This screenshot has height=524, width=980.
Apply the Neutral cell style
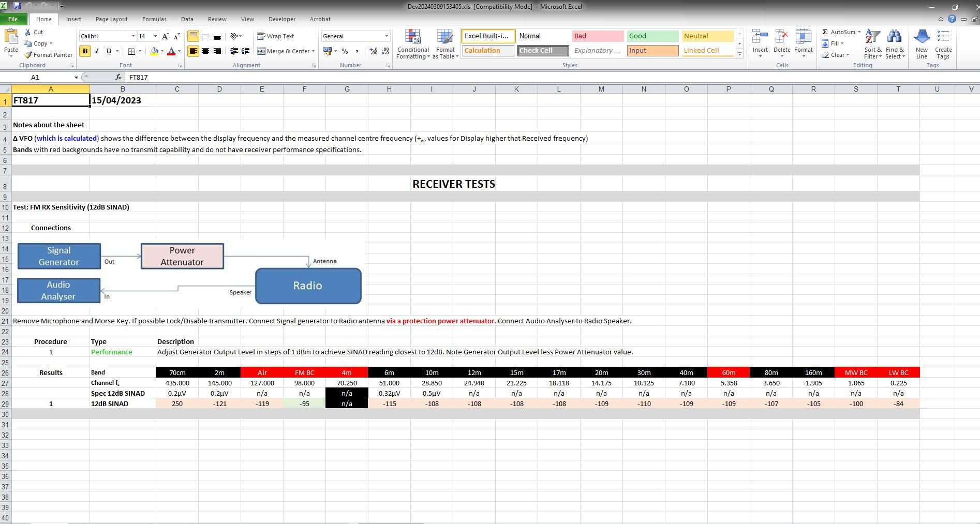pyautogui.click(x=707, y=36)
